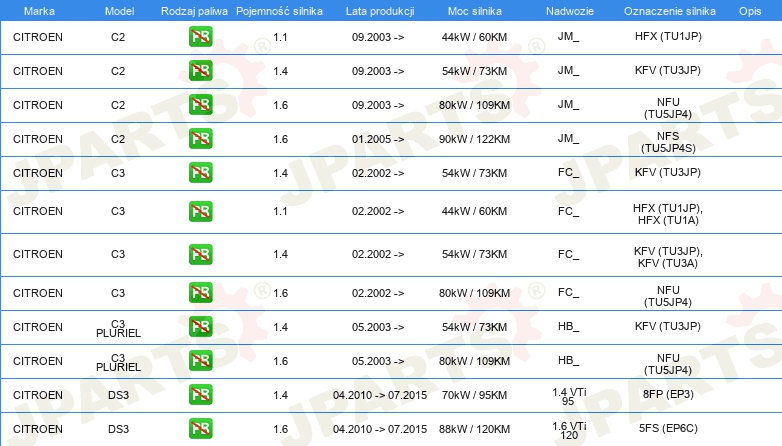This screenshot has width=782, height=446.
Task: Click the Lata produkcji column header
Action: coord(380,11)
